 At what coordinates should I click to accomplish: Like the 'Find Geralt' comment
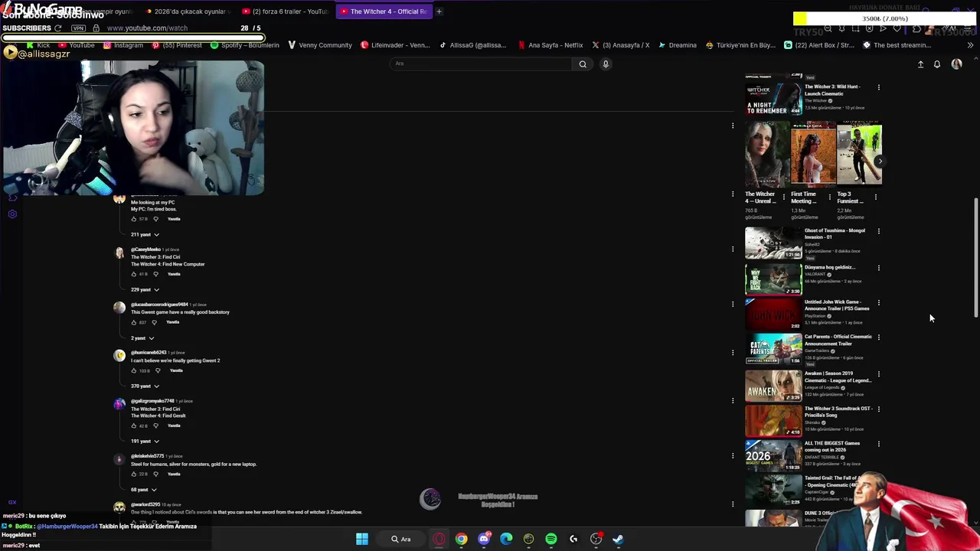tap(134, 425)
